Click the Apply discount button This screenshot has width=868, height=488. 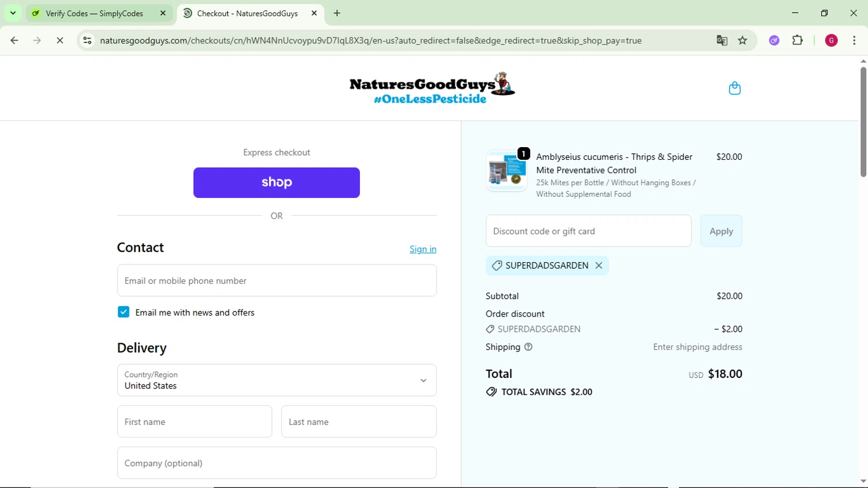(721, 231)
